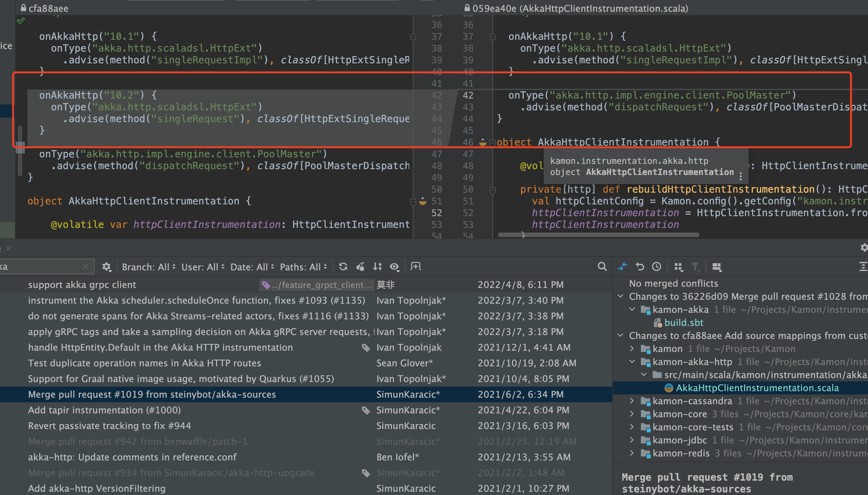Screen dimensions: 868x495
Task: Toggle IntelliSort commit ordering
Action: click(377, 266)
